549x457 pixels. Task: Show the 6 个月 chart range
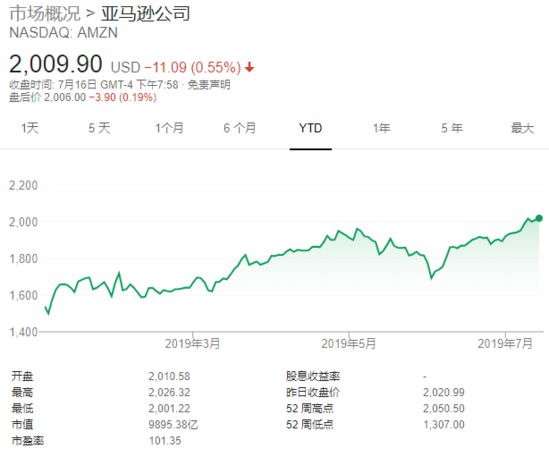point(240,128)
